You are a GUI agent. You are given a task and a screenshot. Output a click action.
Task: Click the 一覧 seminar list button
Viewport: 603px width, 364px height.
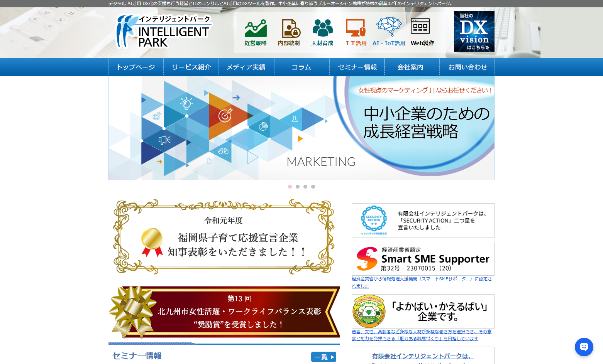tap(324, 357)
